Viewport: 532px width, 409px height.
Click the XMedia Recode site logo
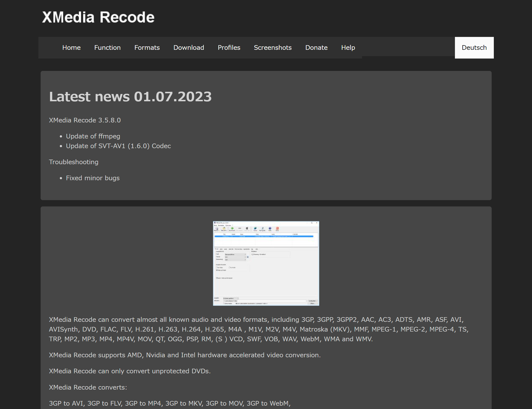tap(98, 17)
